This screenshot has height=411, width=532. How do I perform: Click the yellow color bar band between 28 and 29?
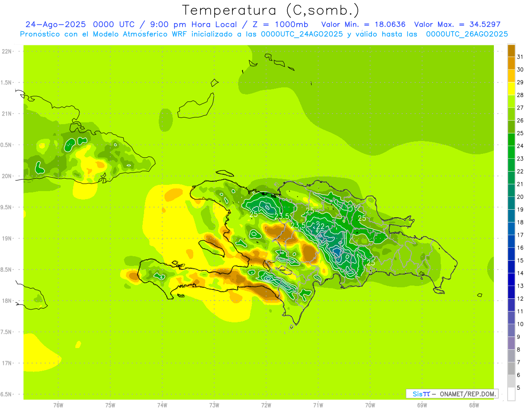pyautogui.click(x=512, y=88)
